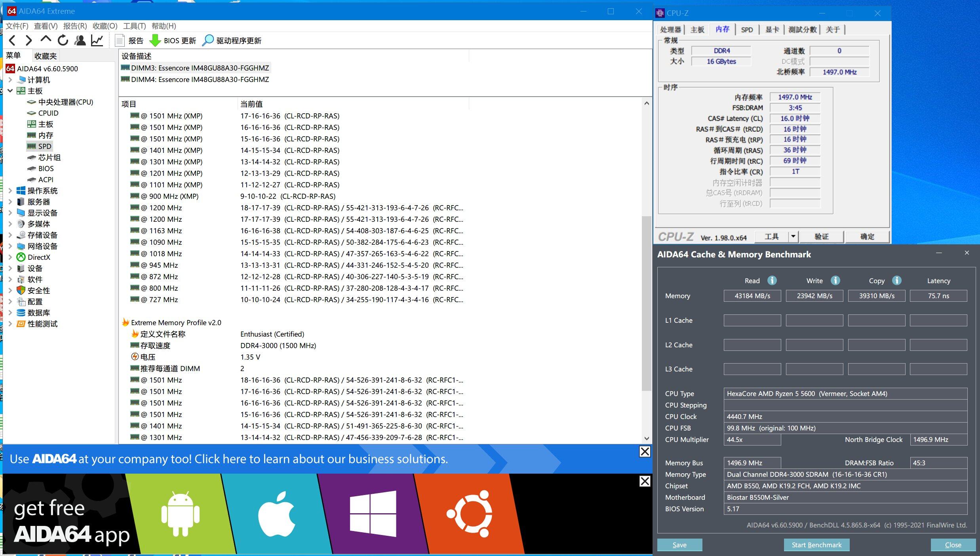Go up one level with the up arrow
The image size is (980, 556).
[46, 40]
